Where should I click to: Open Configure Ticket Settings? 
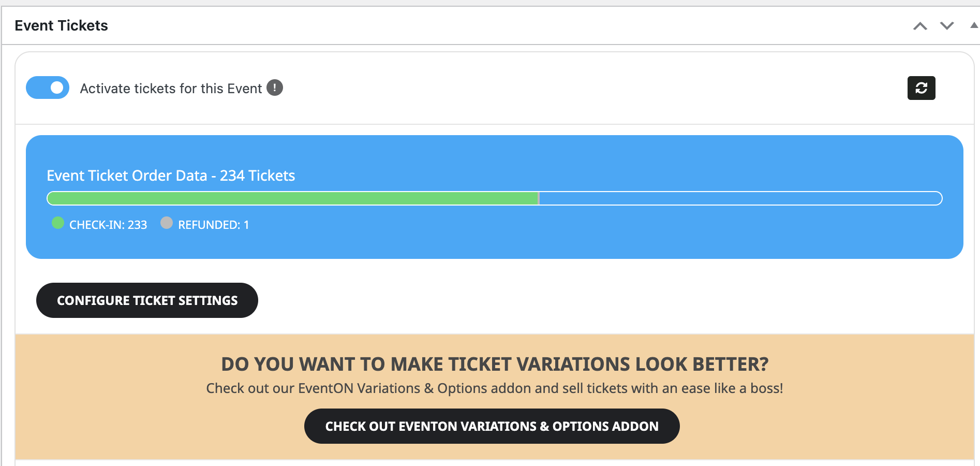147,300
